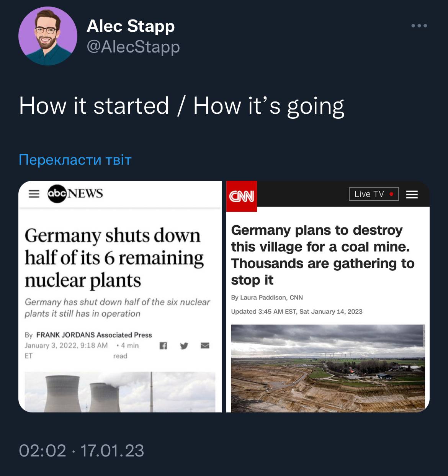448x476 pixels.
Task: Click the CNN Live TV button
Action: 374,194
